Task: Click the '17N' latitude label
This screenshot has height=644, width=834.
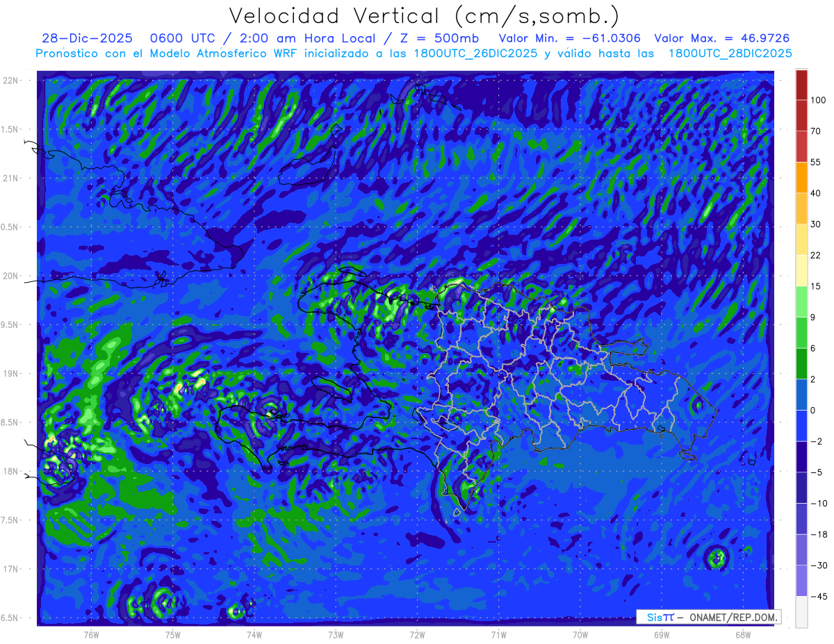Action: pos(10,569)
